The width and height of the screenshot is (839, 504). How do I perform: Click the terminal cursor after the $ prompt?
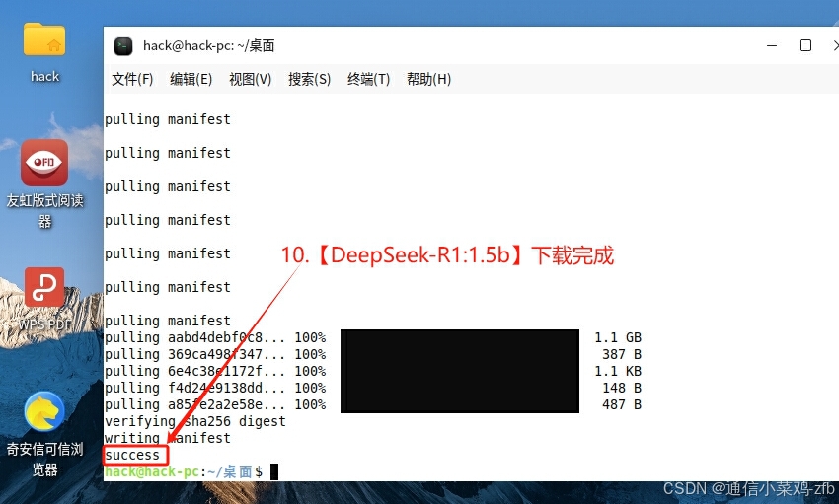[x=274, y=471]
